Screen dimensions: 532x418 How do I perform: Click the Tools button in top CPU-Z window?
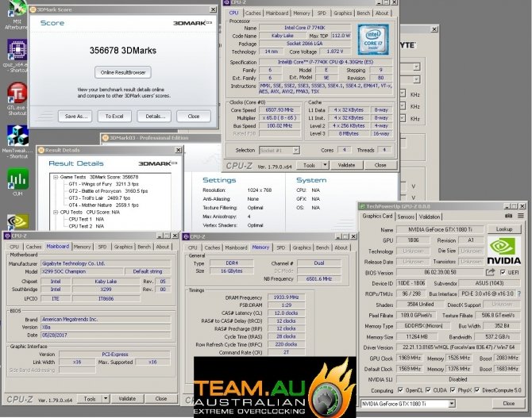tap(309, 165)
